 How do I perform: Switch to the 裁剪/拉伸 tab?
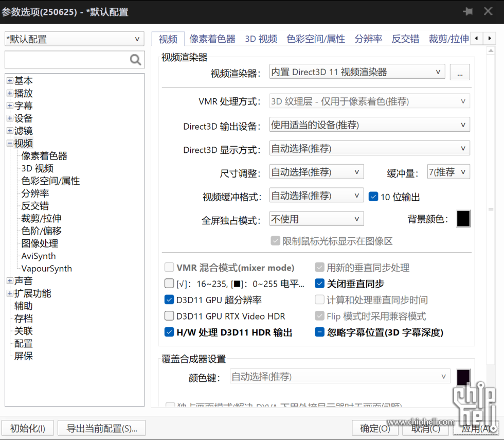click(x=448, y=39)
